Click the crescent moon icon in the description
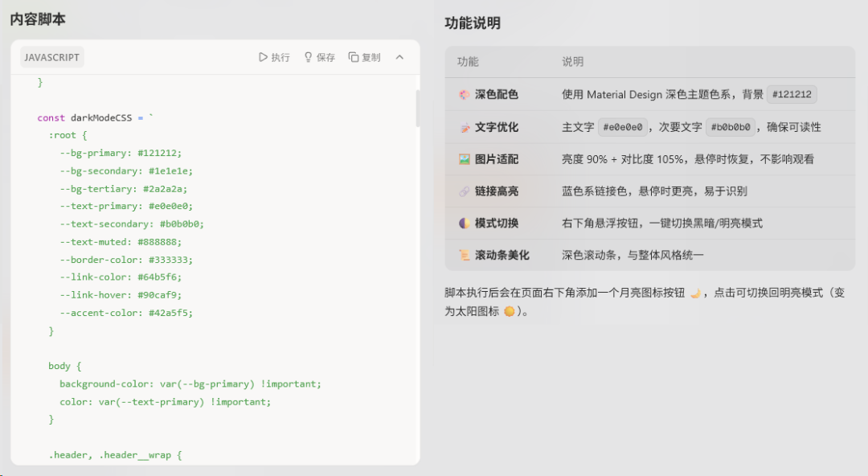Viewport: 868px width, 476px height. [696, 293]
